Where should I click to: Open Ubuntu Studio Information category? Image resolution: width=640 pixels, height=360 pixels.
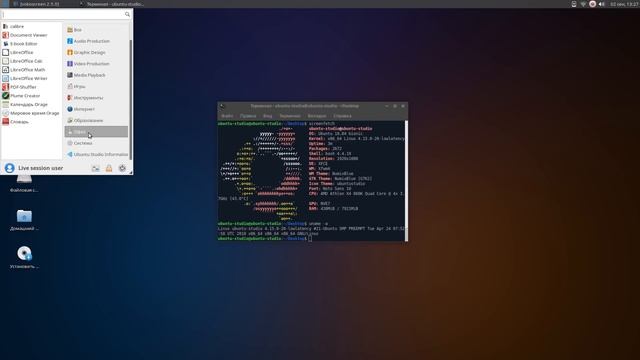pyautogui.click(x=96, y=154)
